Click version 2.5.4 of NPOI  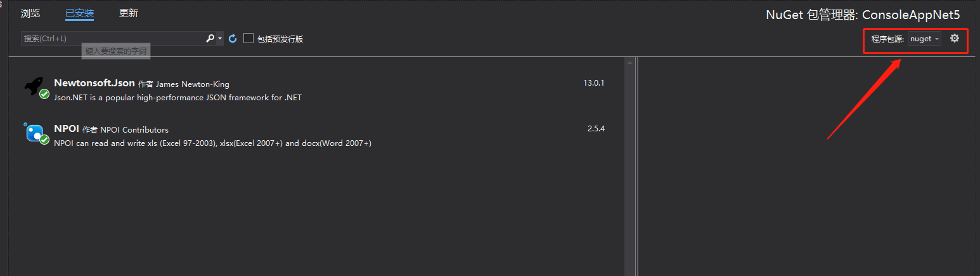tap(596, 129)
